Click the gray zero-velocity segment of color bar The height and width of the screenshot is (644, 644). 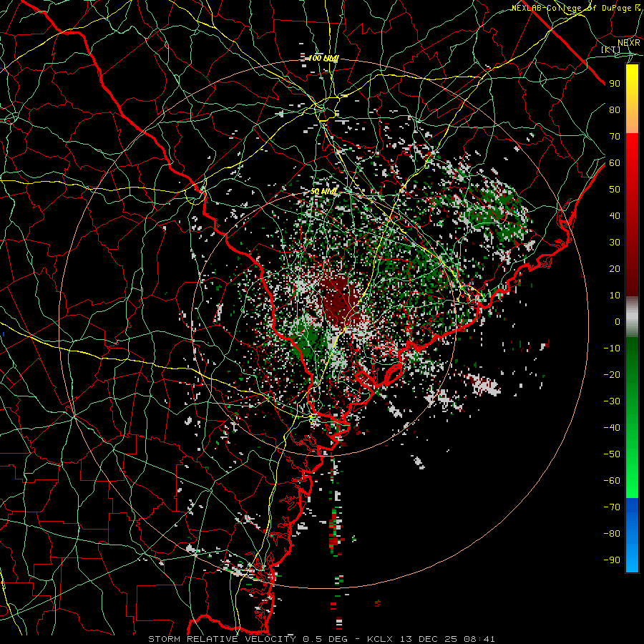(x=632, y=317)
